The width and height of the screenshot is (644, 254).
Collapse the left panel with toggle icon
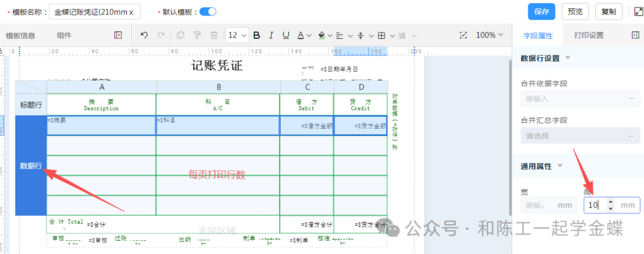(118, 35)
